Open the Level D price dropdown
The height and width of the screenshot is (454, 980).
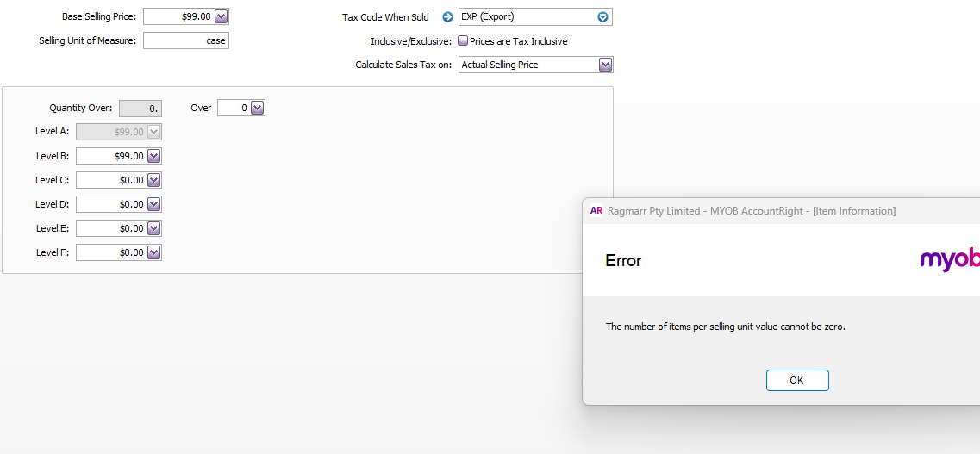[153, 204]
